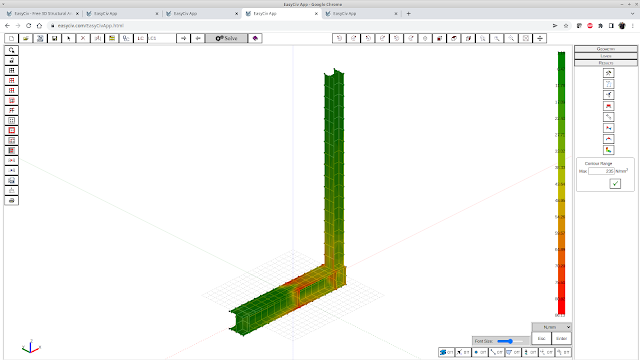Click the fit-to-window view icon
This screenshot has width=640, height=360.
(525, 38)
